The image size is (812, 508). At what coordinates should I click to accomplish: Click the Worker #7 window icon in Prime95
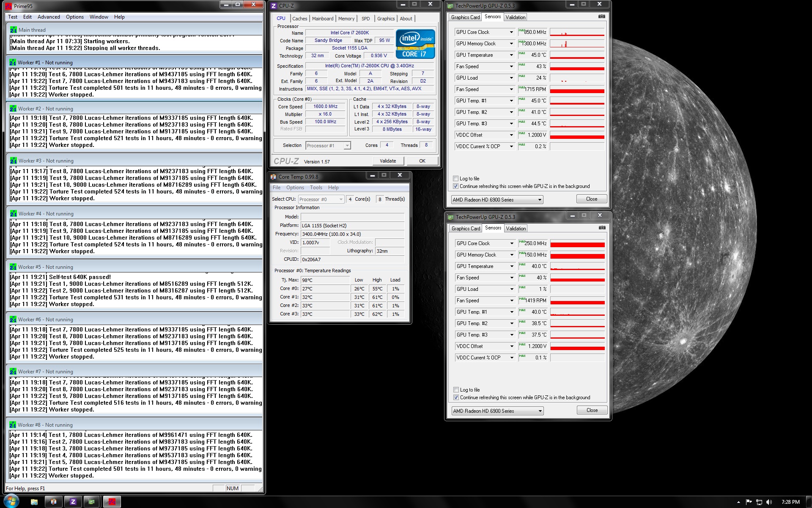point(13,371)
